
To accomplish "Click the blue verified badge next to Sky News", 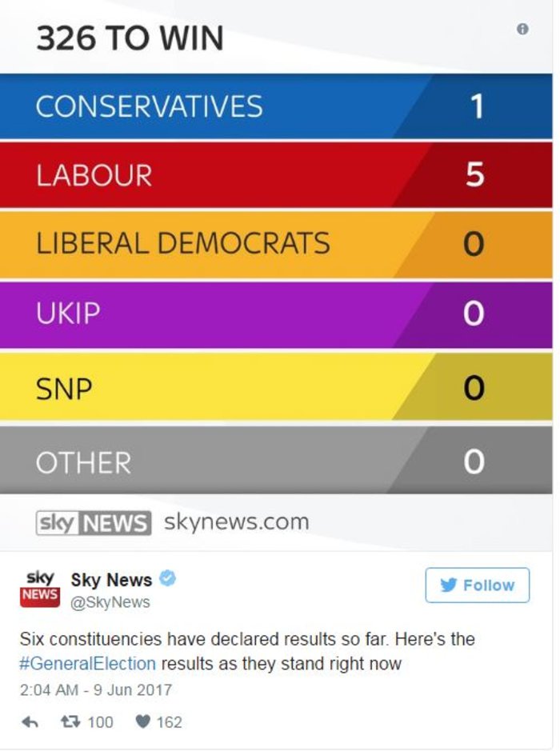I will coord(168,578).
